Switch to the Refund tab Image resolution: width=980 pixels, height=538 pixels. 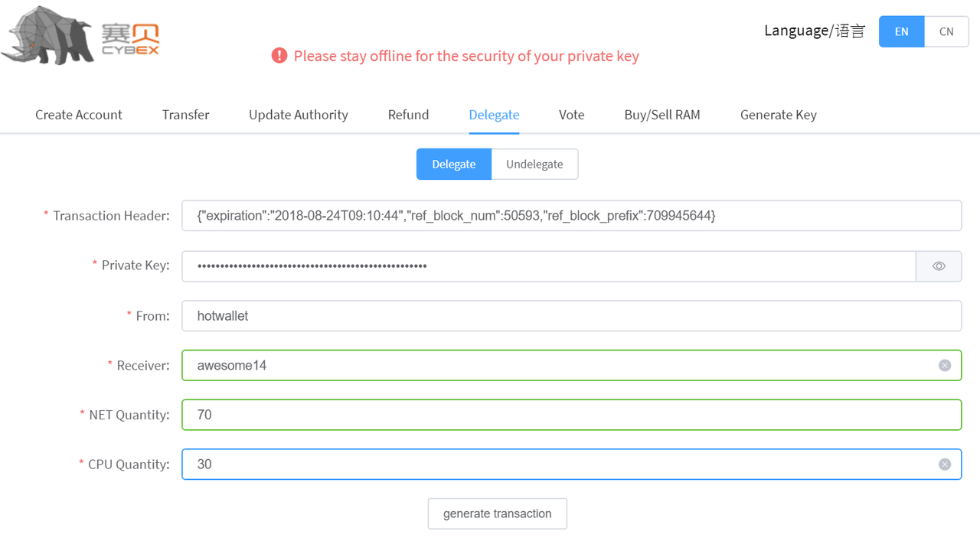coord(408,115)
